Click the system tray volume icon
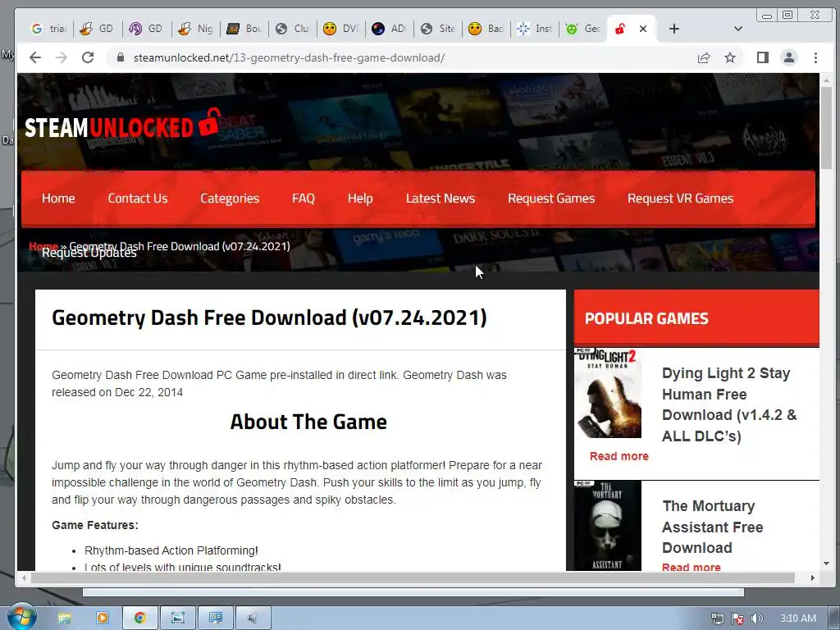840x630 pixels. pos(756,619)
